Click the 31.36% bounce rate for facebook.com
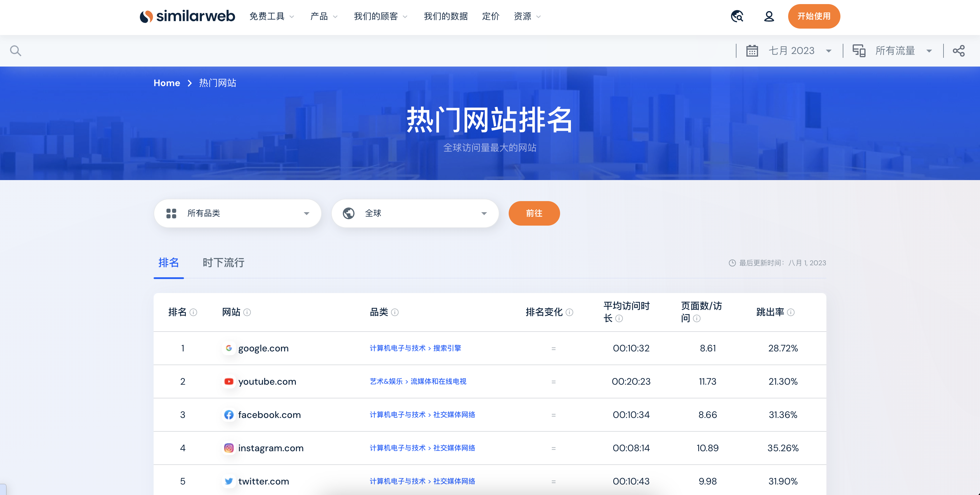This screenshot has width=980, height=495. point(783,414)
